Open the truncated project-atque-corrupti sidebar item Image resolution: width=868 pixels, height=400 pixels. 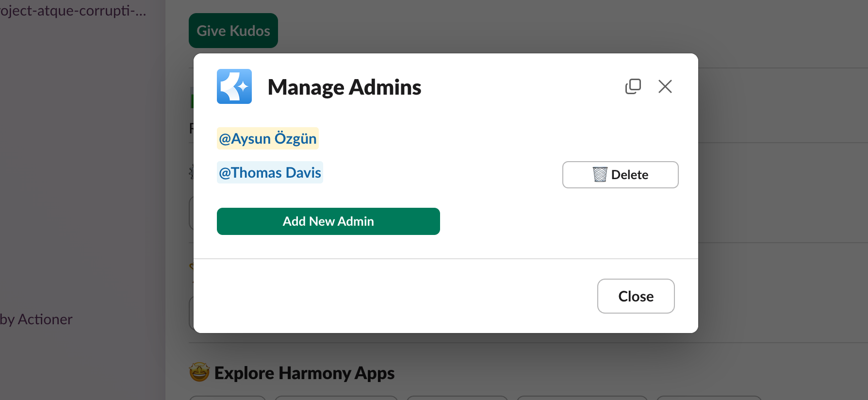click(73, 11)
